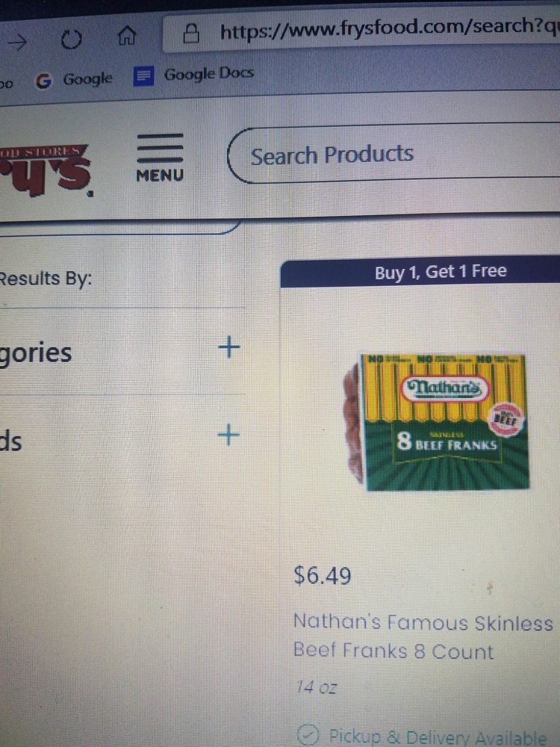560x747 pixels.
Task: Open Google Docs bookmark
Action: (x=194, y=74)
